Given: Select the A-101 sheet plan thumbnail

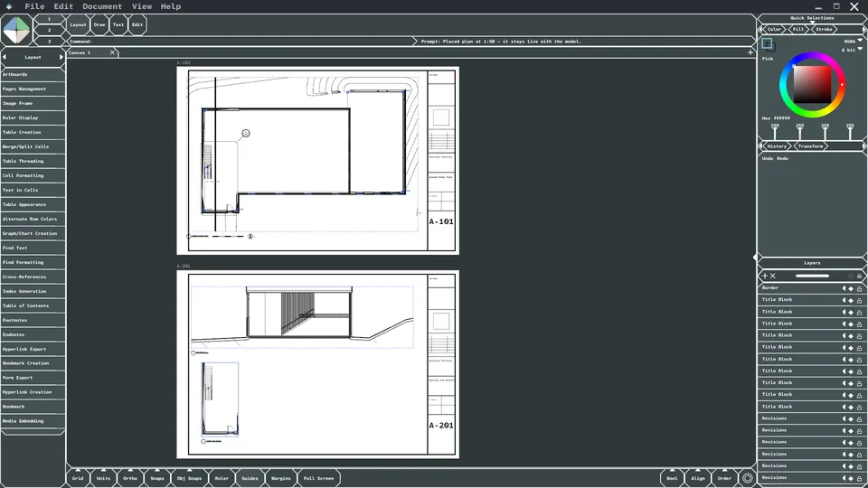Looking at the screenshot, I should pyautogui.click(x=317, y=161).
